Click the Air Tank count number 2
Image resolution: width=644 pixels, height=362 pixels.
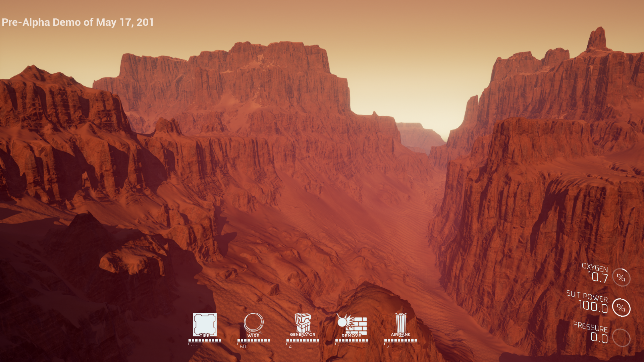(x=388, y=347)
